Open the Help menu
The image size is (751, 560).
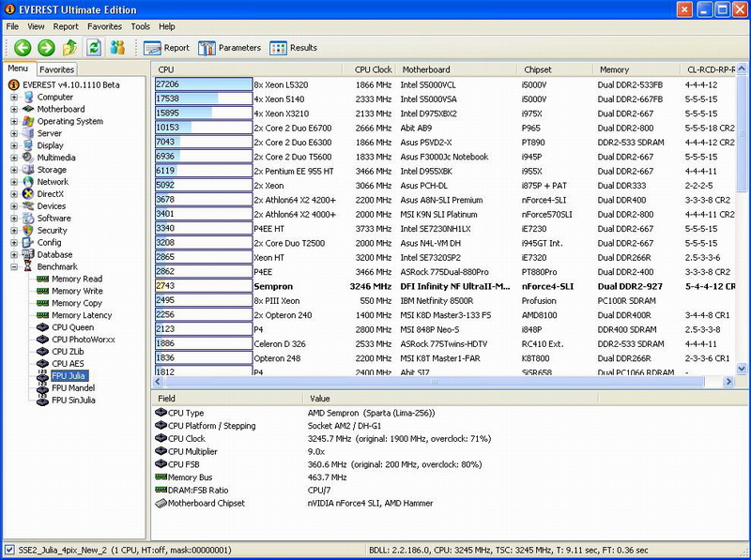(167, 26)
